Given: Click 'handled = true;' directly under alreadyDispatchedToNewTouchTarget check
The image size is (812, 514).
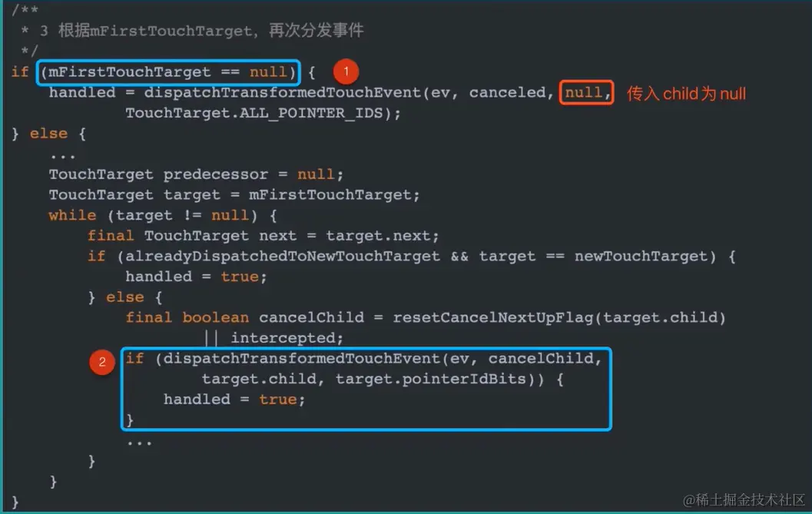Looking at the screenshot, I should coord(196,277).
